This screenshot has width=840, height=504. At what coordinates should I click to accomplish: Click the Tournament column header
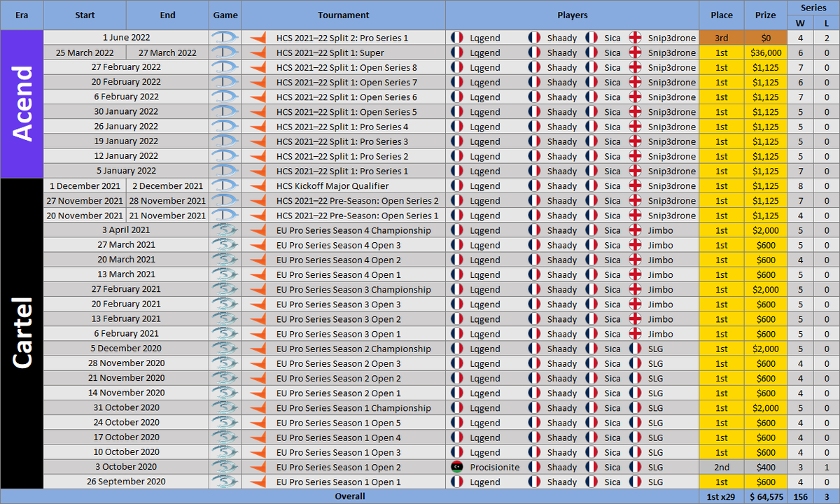344,15
